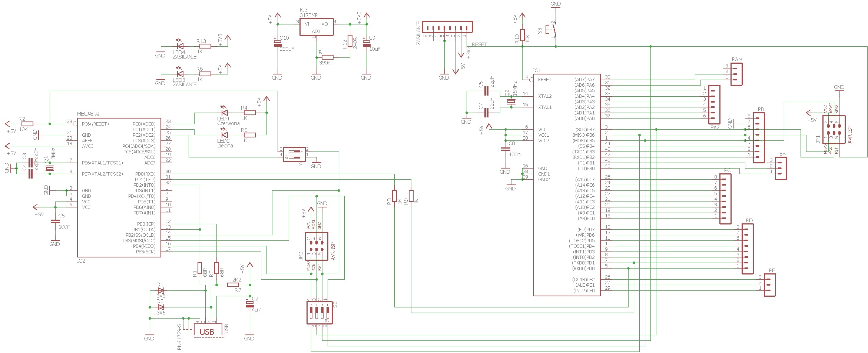Select the PA~ 3-pin connector
Viewport: 868px width, 353px height.
[736, 74]
